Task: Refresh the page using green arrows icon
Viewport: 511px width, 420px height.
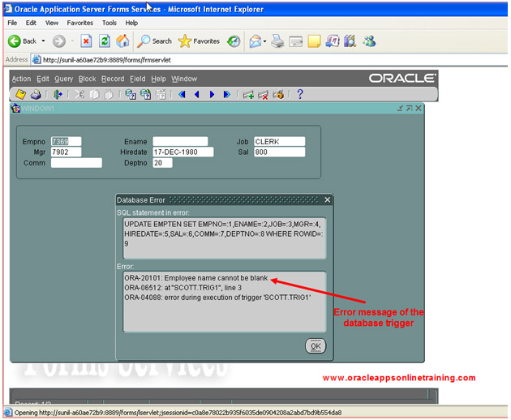Action: tap(105, 41)
